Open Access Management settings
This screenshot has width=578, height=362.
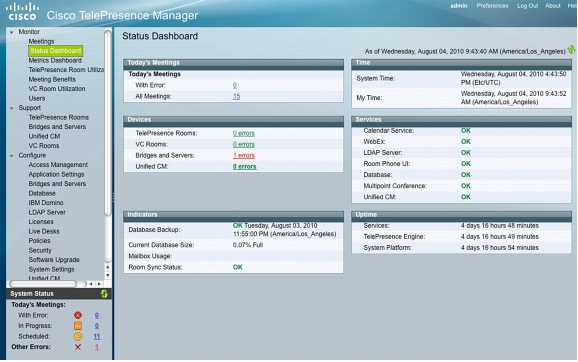point(58,165)
